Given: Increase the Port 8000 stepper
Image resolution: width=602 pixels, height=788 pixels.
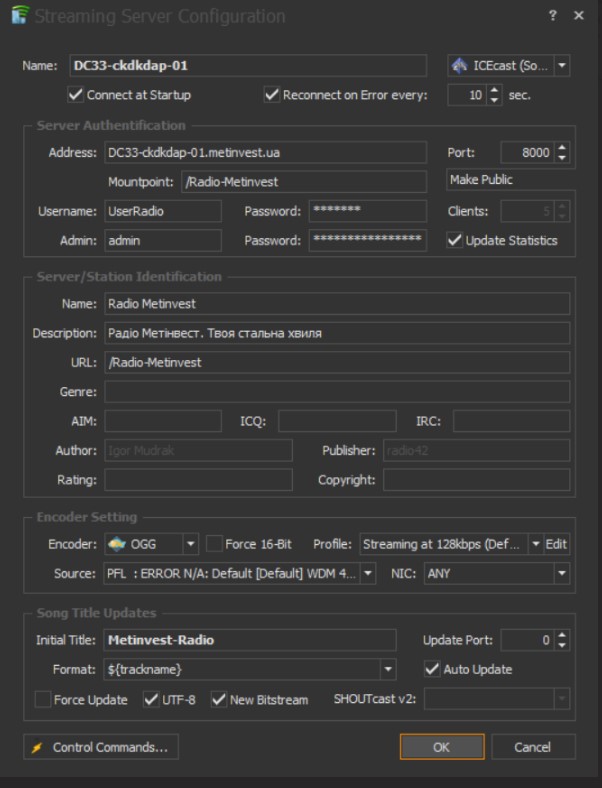Looking at the screenshot, I should [562, 147].
